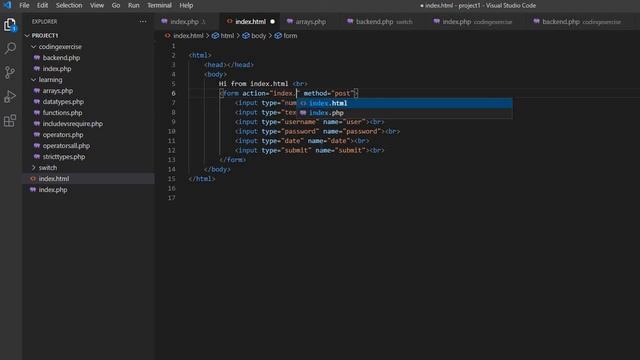Viewport: 640px width, 360px height.
Task: Open the Go menu
Action: [116, 5]
